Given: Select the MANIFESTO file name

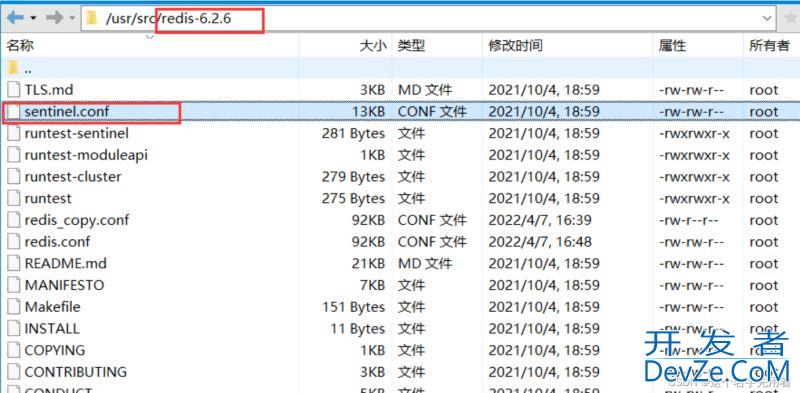Looking at the screenshot, I should [64, 285].
